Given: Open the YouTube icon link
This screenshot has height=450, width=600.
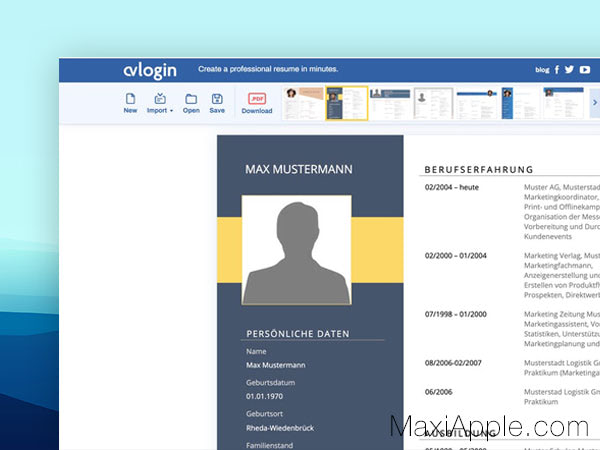Looking at the screenshot, I should (x=585, y=70).
